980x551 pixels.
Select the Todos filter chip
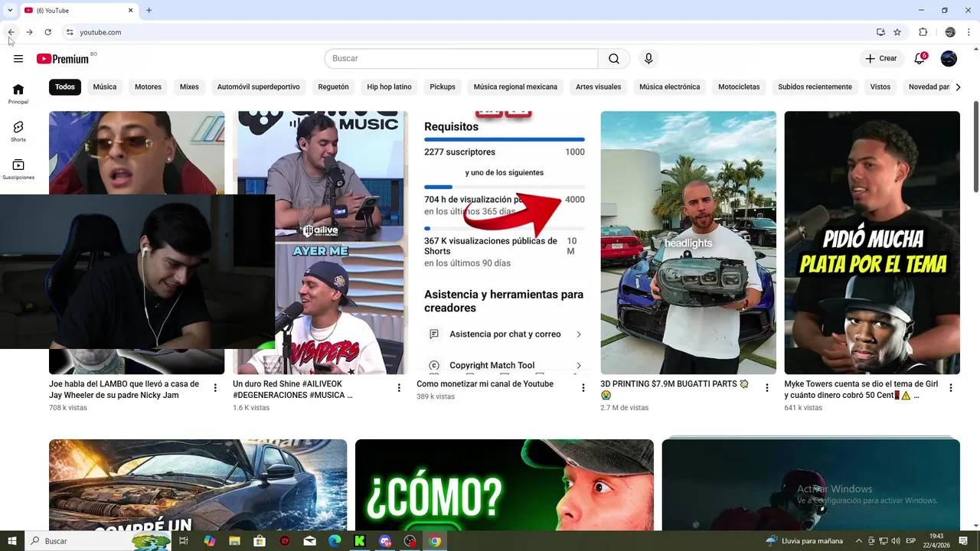[65, 87]
